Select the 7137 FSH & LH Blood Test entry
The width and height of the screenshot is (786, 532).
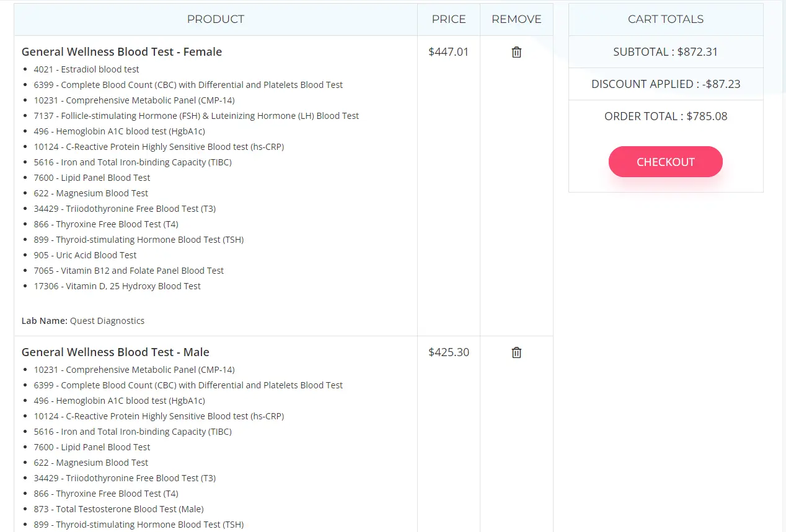pyautogui.click(x=196, y=116)
